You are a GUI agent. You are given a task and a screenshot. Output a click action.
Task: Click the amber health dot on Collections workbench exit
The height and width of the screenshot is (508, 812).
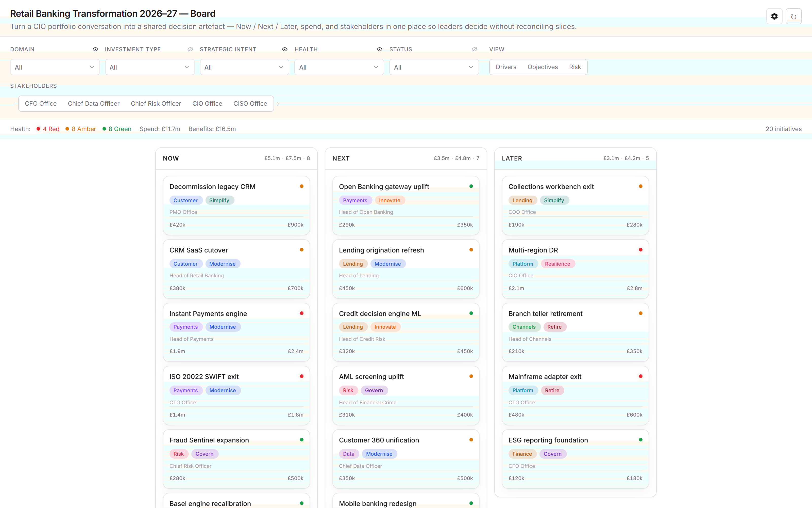click(x=640, y=186)
